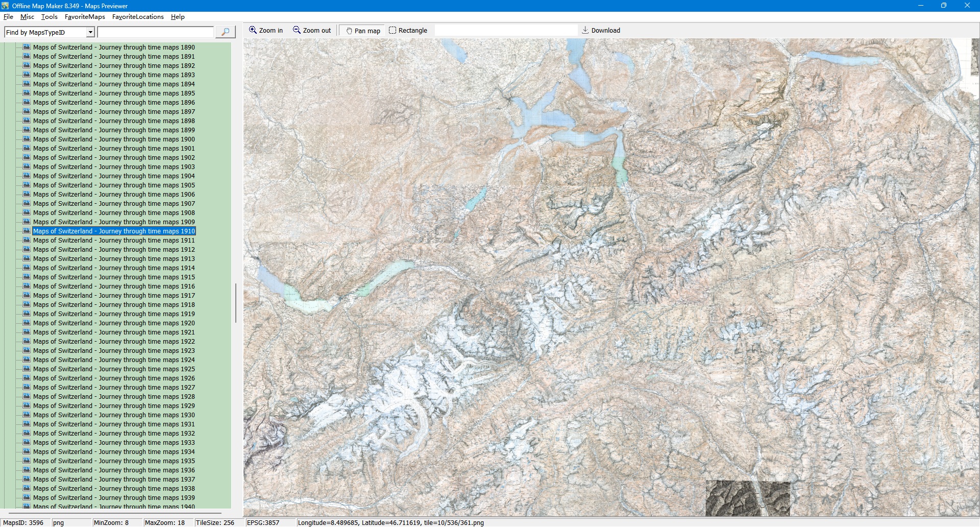980x527 pixels.
Task: Select the Zoom in tool
Action: (x=265, y=31)
